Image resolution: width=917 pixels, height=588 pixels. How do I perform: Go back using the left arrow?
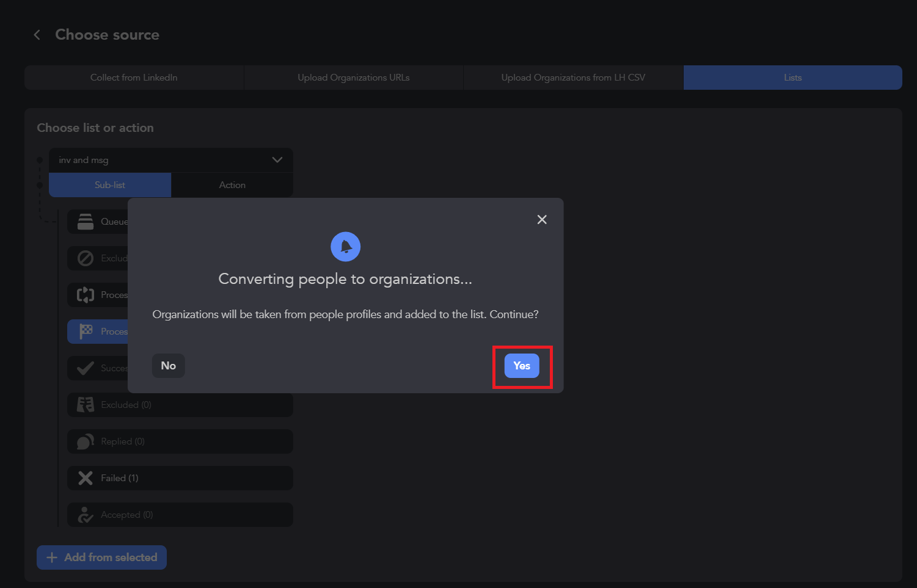pyautogui.click(x=37, y=35)
